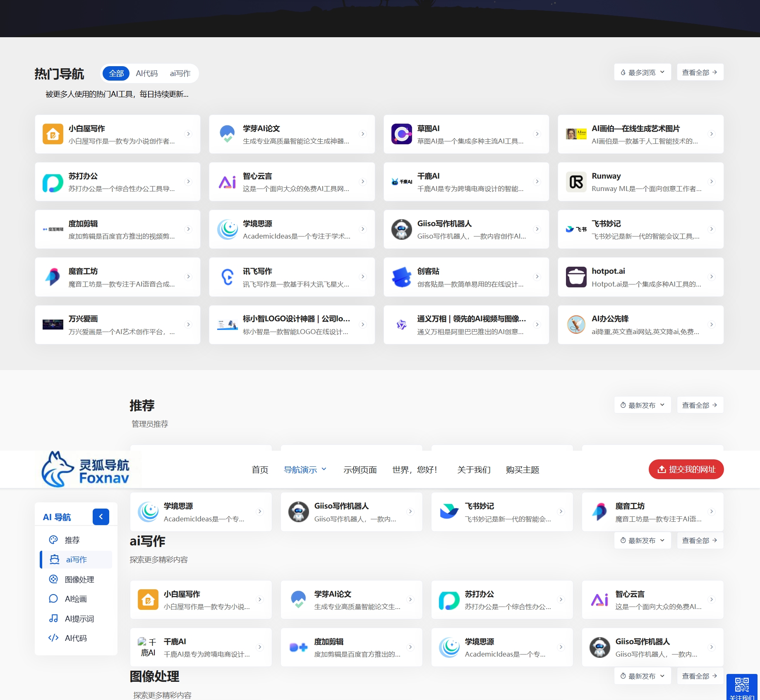Click the 草图AI purple logo icon
760x700 pixels.
click(x=401, y=134)
